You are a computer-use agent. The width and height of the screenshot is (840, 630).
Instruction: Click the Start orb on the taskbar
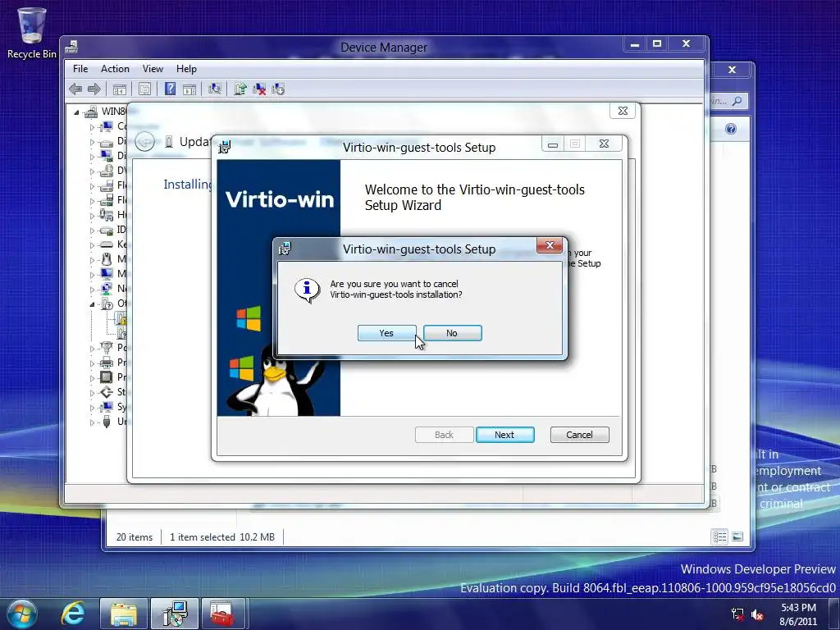(x=22, y=614)
